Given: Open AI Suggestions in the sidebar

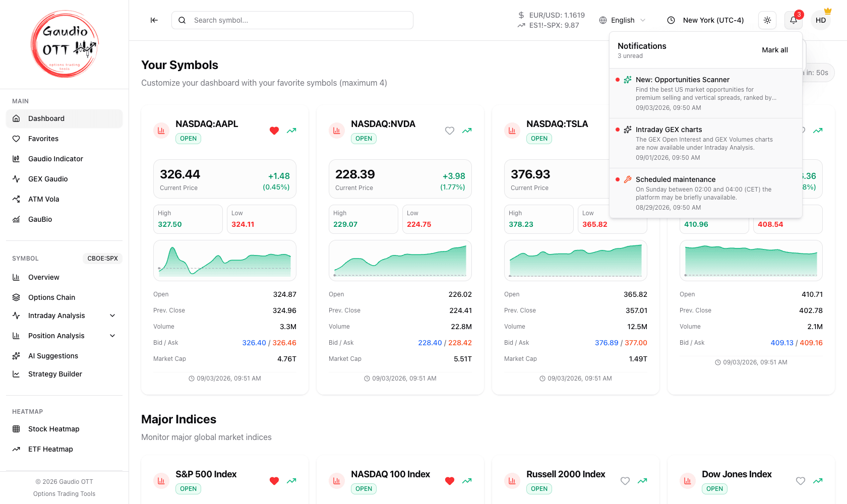Looking at the screenshot, I should coord(65,356).
